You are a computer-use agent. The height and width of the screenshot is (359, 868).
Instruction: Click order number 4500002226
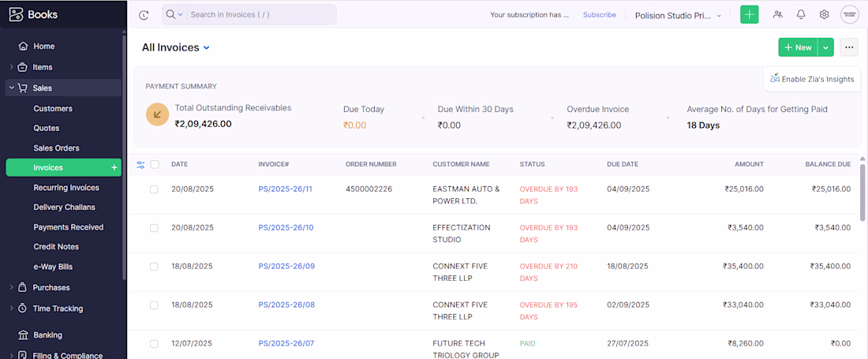point(369,189)
